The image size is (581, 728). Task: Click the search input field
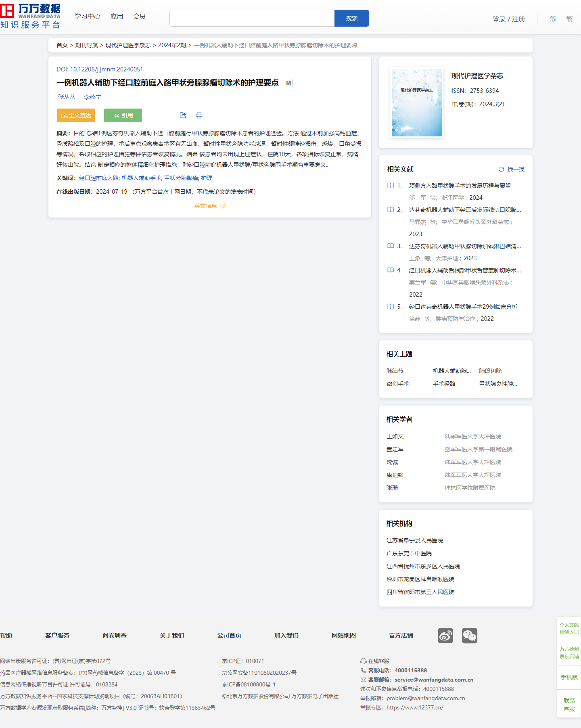click(x=252, y=18)
